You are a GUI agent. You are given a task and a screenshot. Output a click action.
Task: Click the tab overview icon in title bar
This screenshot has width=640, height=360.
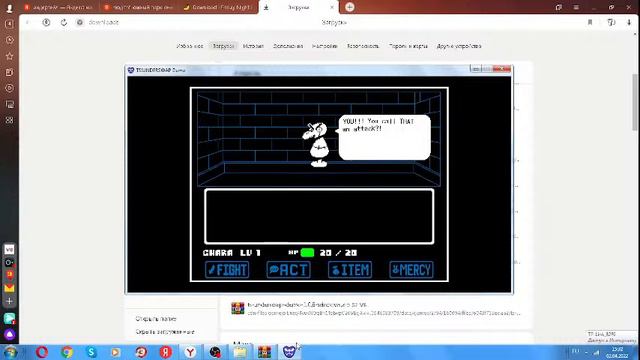point(559,7)
